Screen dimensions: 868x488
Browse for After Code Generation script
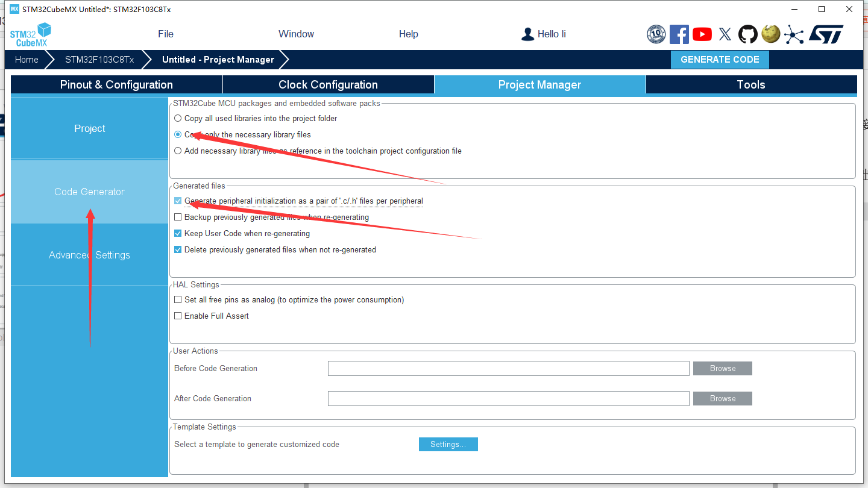click(x=723, y=399)
